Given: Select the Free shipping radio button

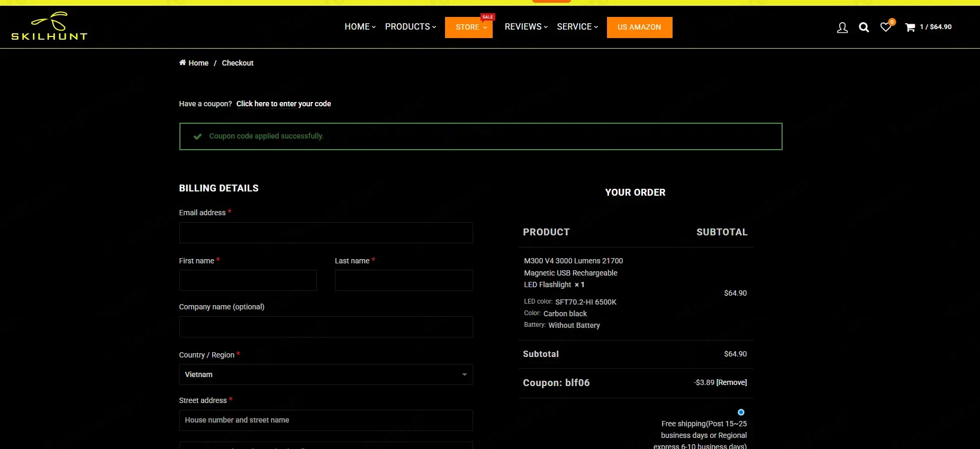Looking at the screenshot, I should pos(741,412).
